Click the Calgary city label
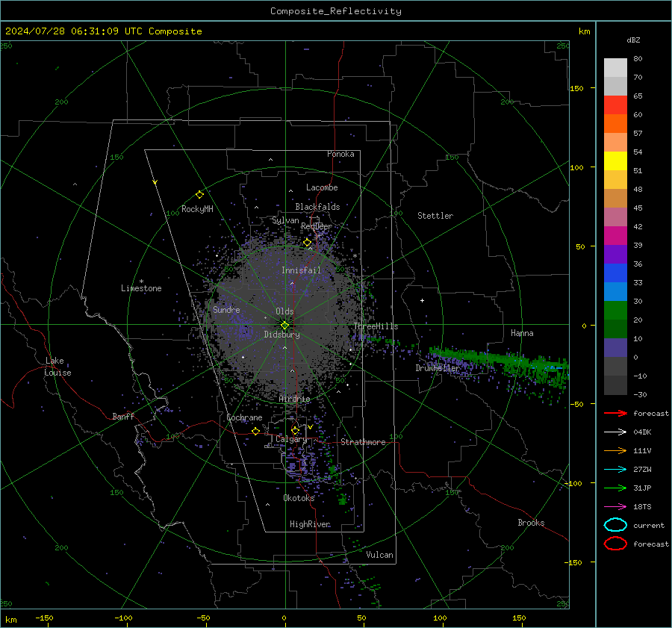 pyautogui.click(x=291, y=439)
